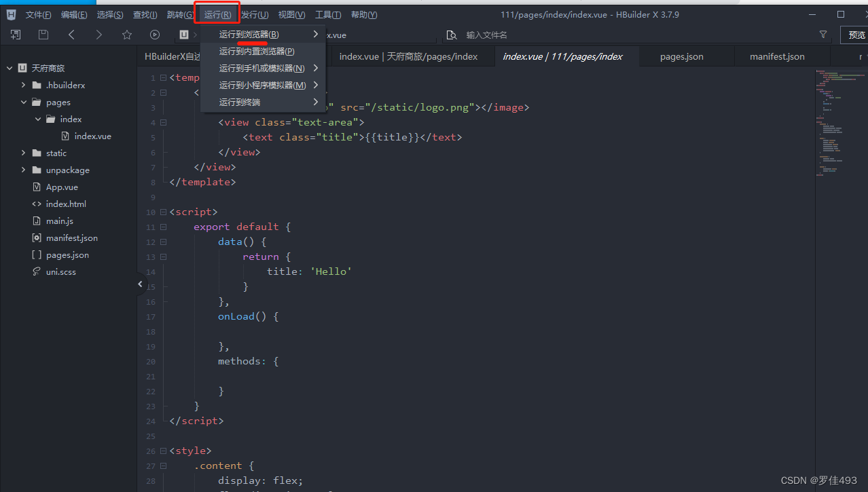Click the new file toolbar icon

click(16, 35)
